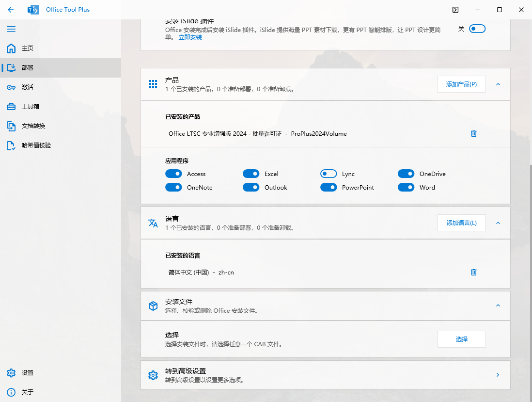
Task: Disable the Excel application toggle
Action: point(251,174)
